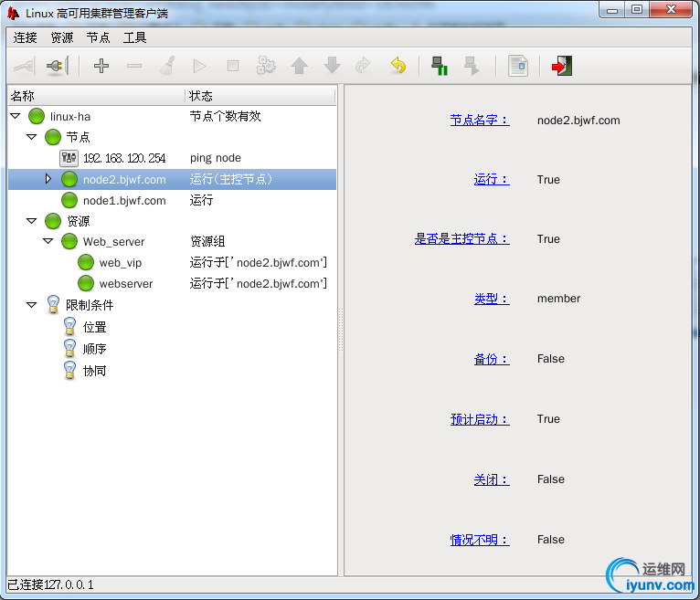Click the greyed connect plug icon
The height and width of the screenshot is (600, 700).
click(25, 66)
